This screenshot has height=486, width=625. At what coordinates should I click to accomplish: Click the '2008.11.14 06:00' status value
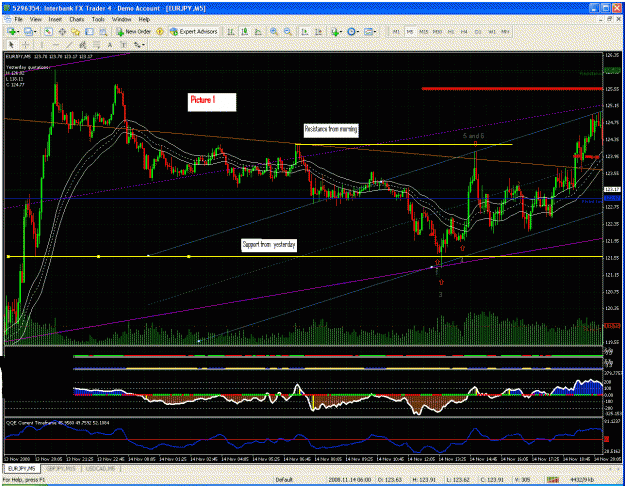click(349, 480)
